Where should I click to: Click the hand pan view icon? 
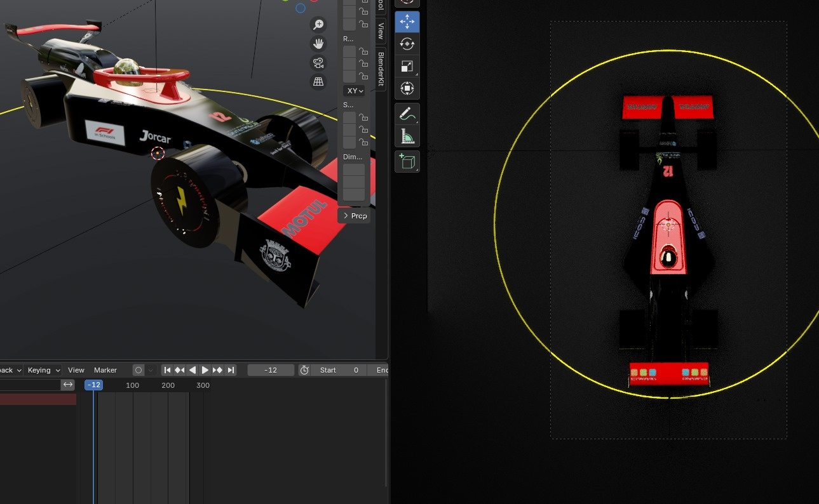click(x=318, y=44)
